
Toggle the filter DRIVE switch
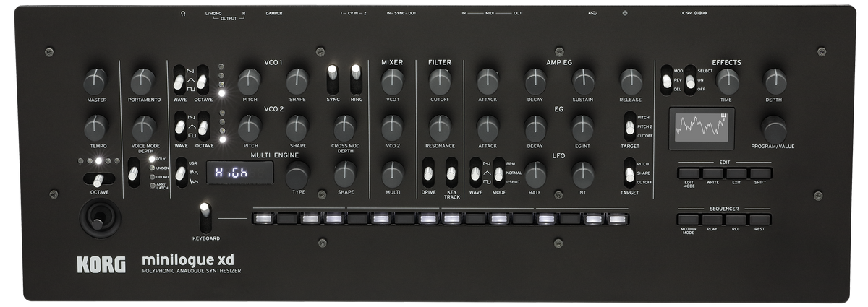tap(428, 173)
